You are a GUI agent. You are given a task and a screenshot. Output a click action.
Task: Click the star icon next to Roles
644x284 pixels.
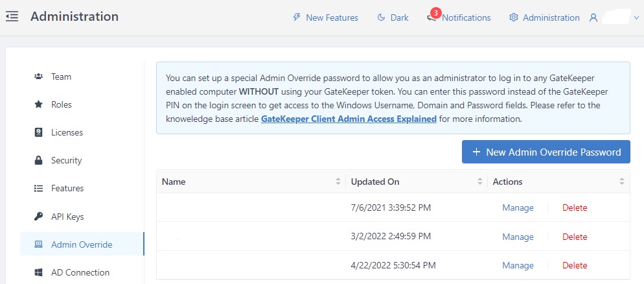tap(38, 104)
